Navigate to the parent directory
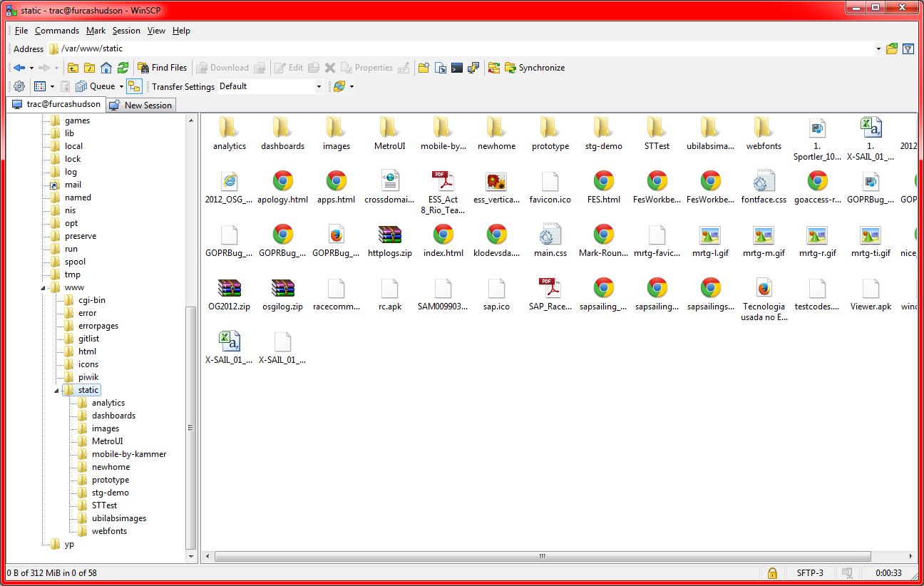Viewport: 924px width, 586px height. pyautogui.click(x=73, y=67)
